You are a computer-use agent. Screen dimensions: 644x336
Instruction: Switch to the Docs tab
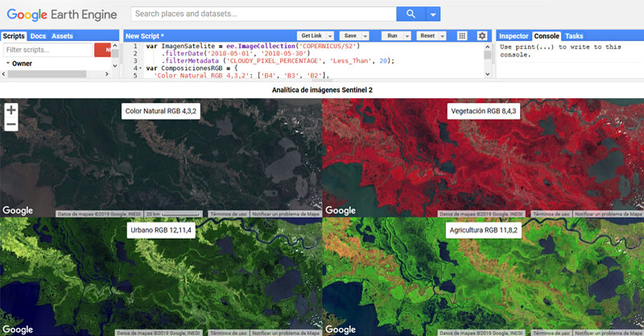38,36
